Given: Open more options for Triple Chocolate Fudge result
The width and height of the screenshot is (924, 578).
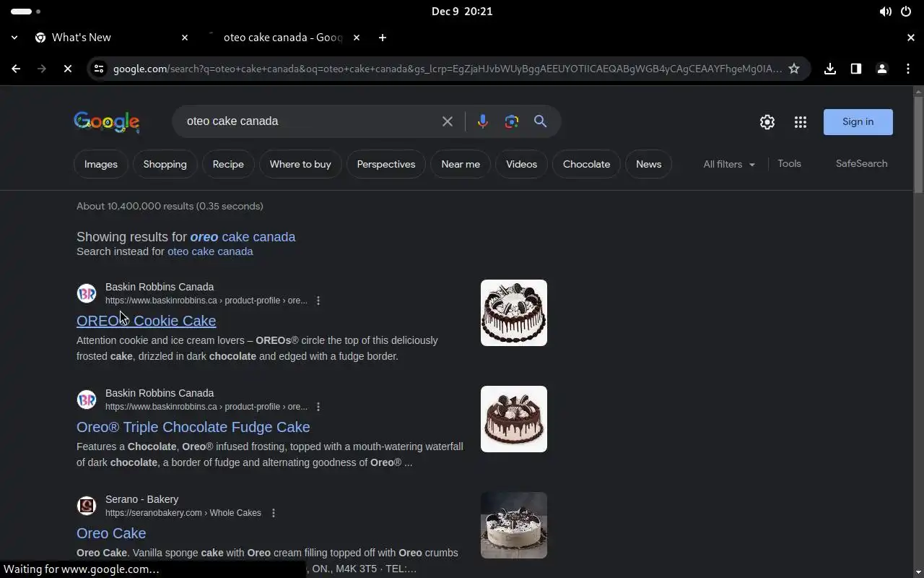Looking at the screenshot, I should [x=318, y=407].
